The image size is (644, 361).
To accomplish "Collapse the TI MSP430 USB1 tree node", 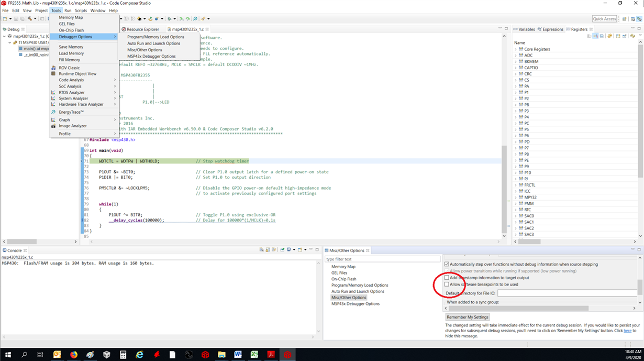I will pyautogui.click(x=10, y=42).
